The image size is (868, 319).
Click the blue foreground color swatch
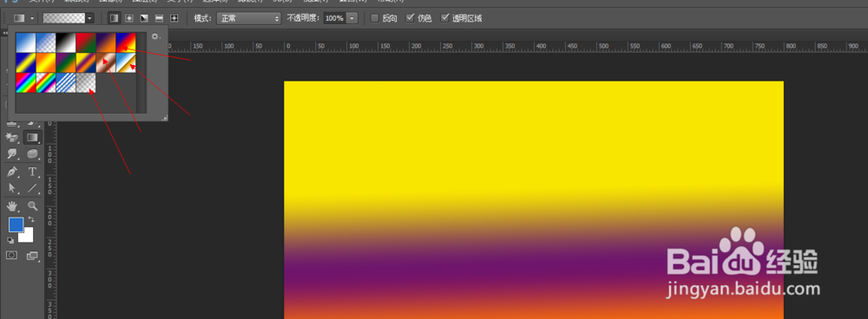(15, 224)
